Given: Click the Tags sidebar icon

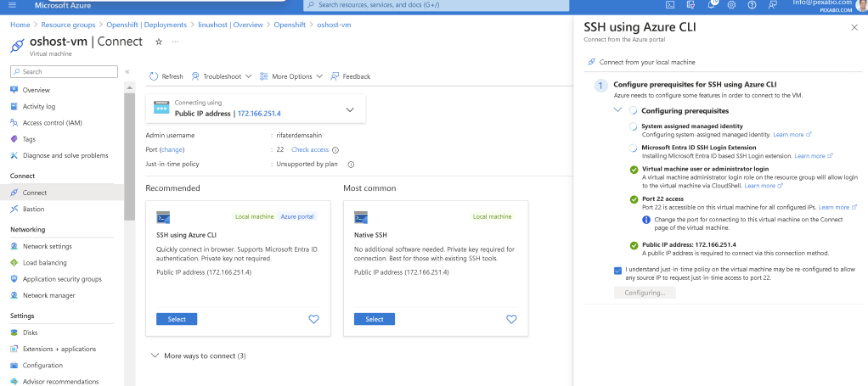Looking at the screenshot, I should coord(14,139).
